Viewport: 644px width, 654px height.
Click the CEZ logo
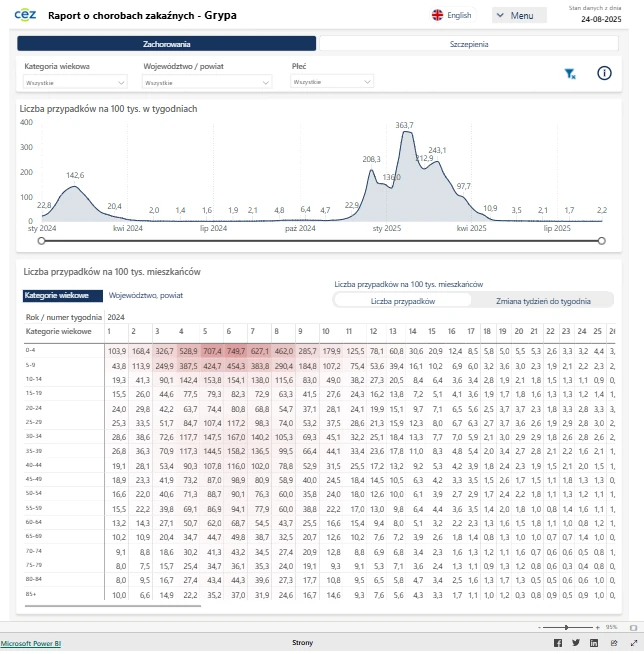tap(26, 15)
